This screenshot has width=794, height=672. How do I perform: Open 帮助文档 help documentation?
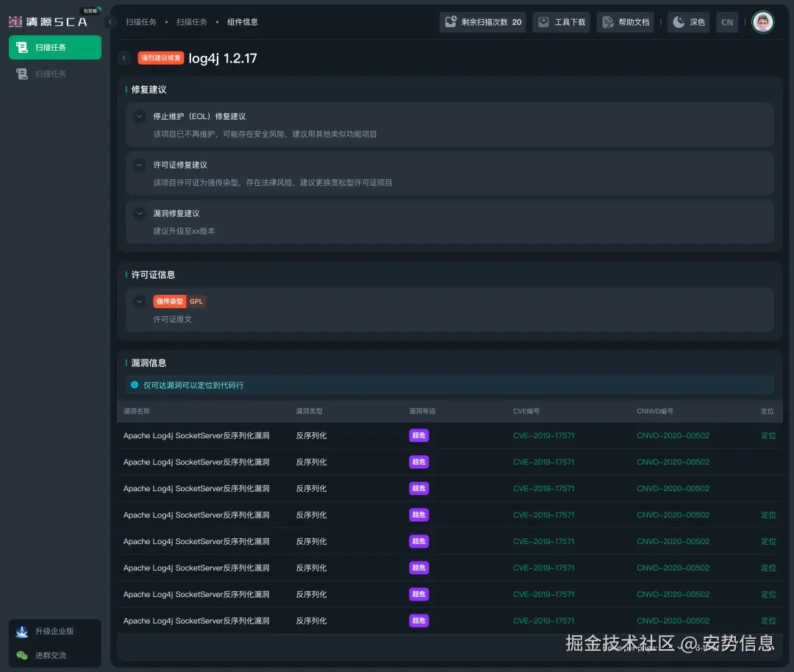coord(626,22)
